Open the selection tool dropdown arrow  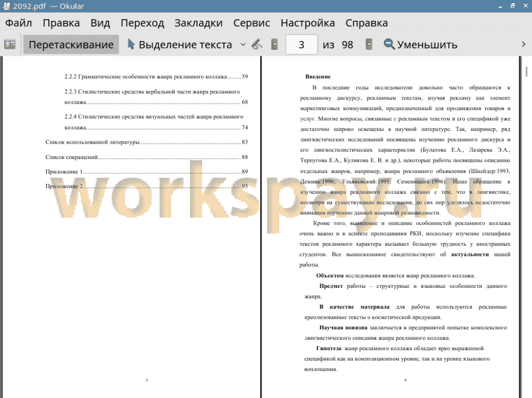click(x=243, y=45)
